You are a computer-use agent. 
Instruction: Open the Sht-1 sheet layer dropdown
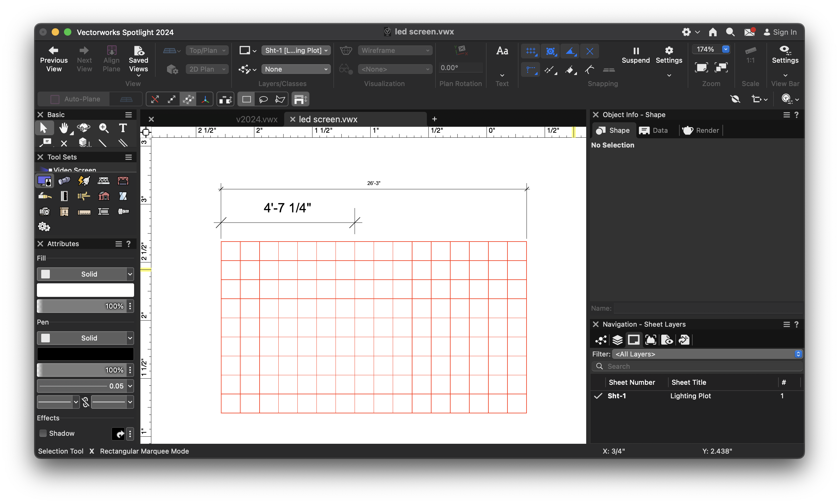[296, 51]
